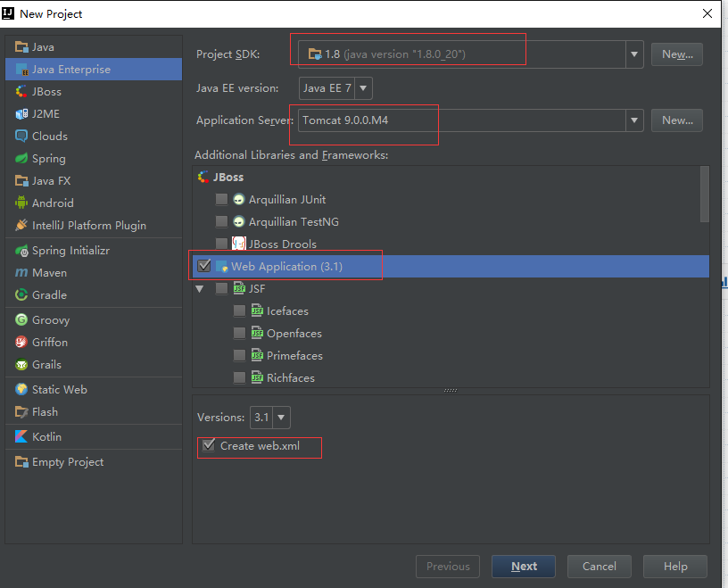The height and width of the screenshot is (588, 728).
Task: Open the Java EE version dropdown
Action: click(x=363, y=87)
